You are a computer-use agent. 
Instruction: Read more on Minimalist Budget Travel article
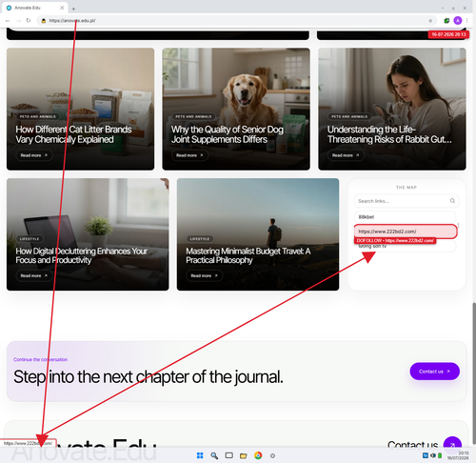coord(205,275)
